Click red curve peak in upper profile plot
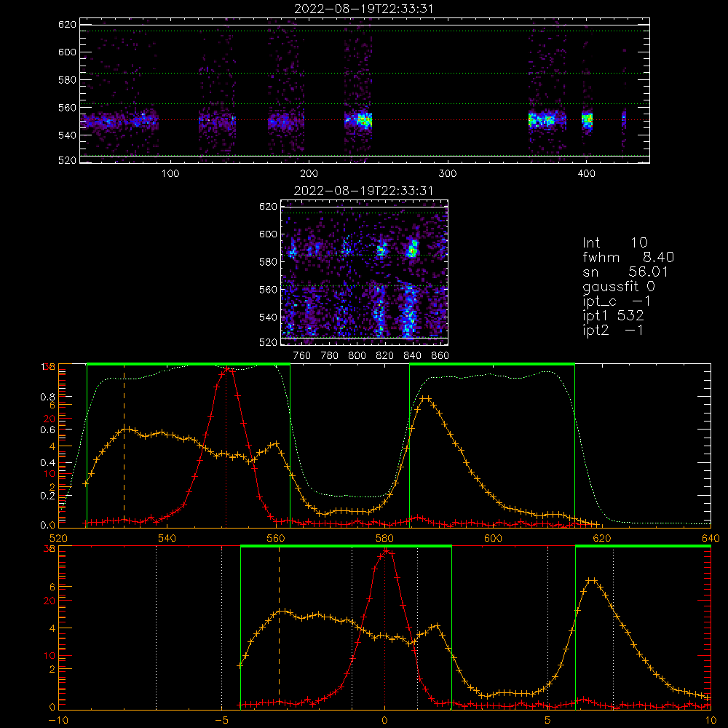 [x=226, y=370]
